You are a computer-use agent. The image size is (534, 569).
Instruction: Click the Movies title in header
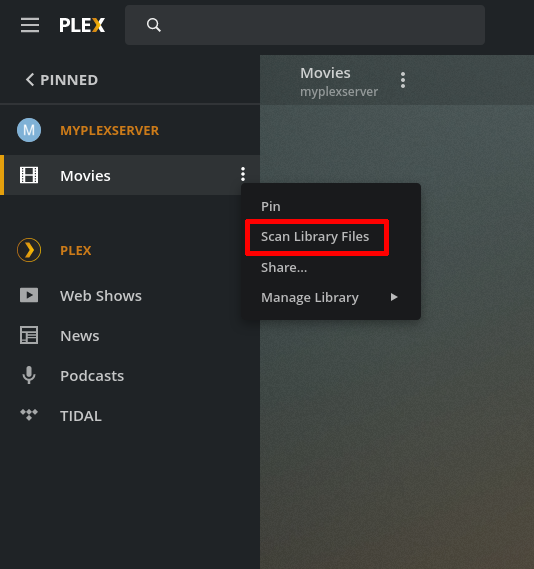(x=325, y=73)
